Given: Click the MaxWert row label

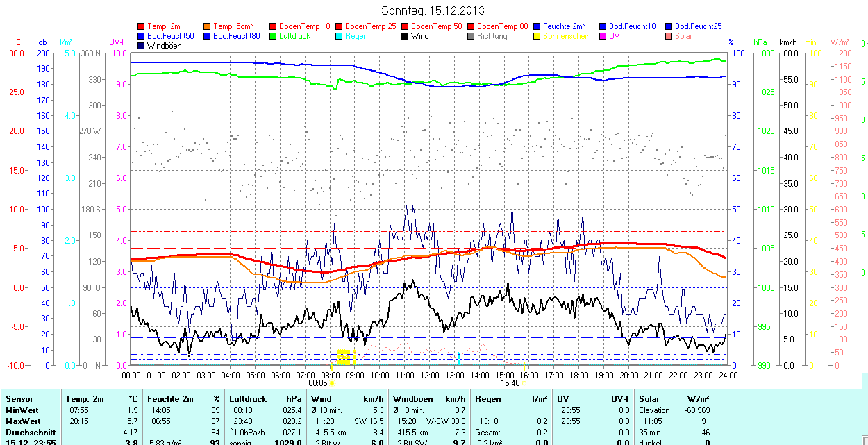Looking at the screenshot, I should 22,421.
